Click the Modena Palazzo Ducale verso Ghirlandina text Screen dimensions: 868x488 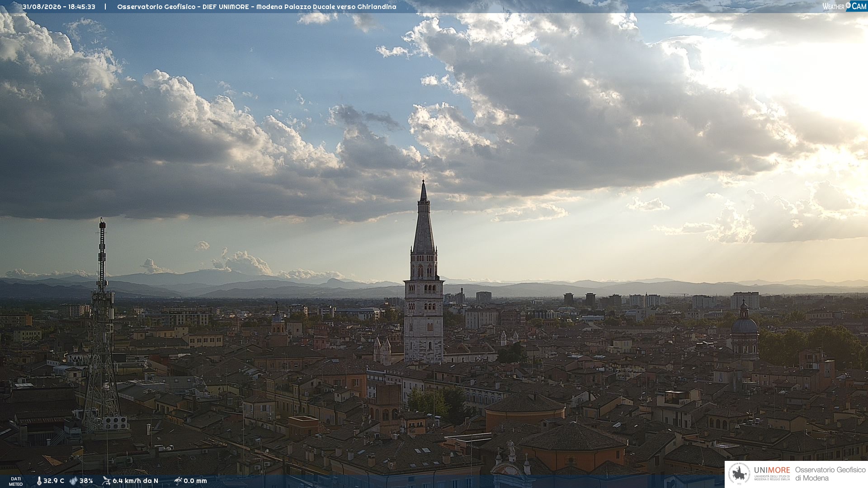click(326, 7)
